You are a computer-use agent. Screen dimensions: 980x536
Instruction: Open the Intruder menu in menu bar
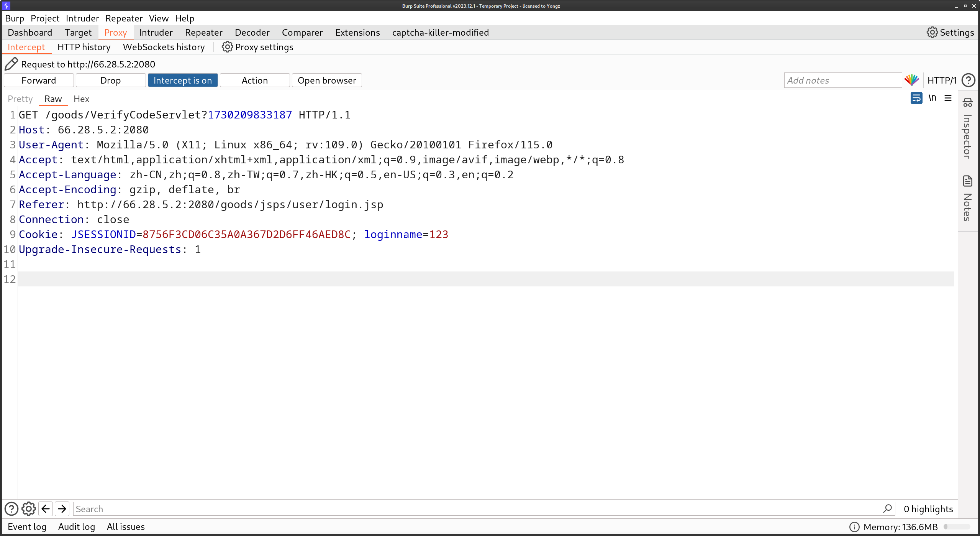(82, 18)
